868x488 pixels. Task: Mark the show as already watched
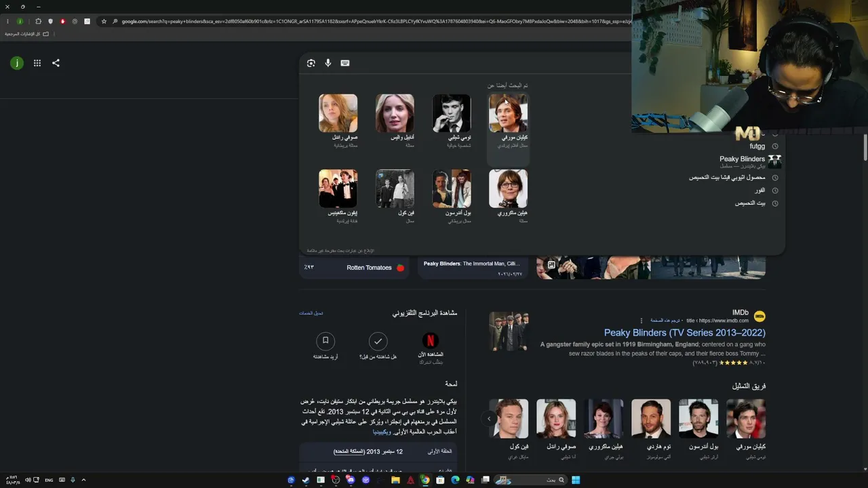[378, 341]
